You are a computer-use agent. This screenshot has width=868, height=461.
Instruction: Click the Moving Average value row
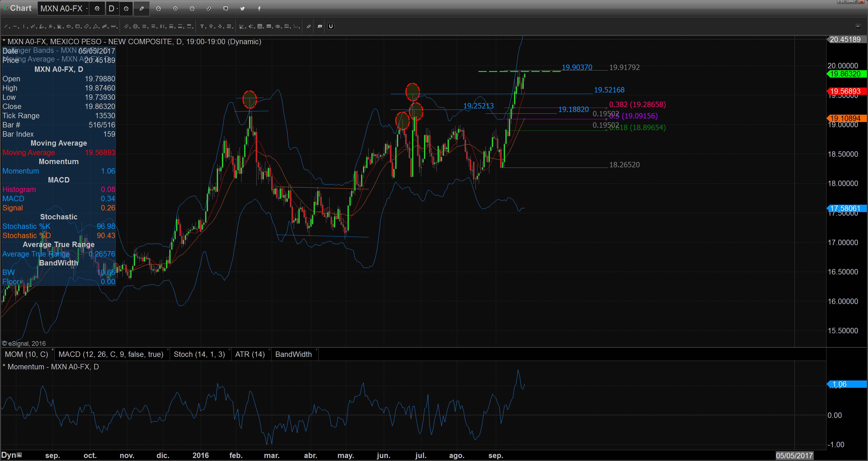click(x=59, y=152)
